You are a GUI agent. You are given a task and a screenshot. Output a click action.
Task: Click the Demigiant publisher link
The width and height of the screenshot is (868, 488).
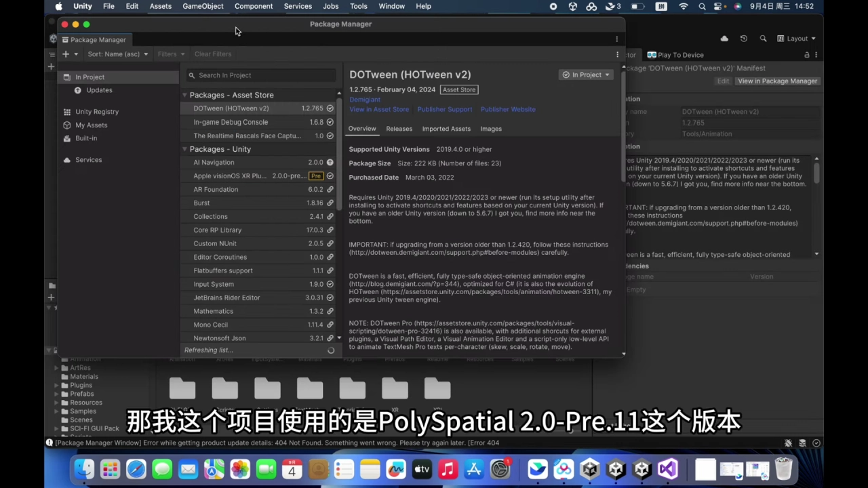coord(365,100)
